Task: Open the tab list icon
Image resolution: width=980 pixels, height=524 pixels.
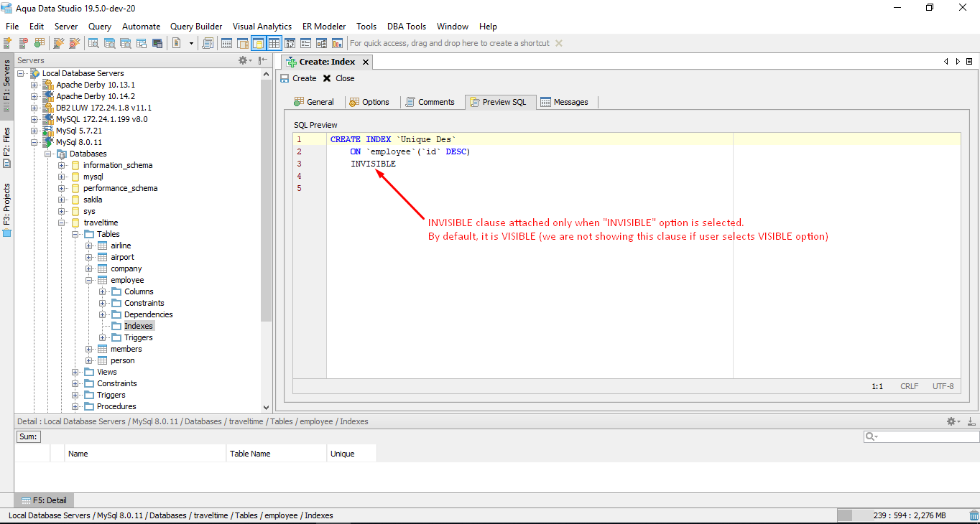Action: (969, 62)
